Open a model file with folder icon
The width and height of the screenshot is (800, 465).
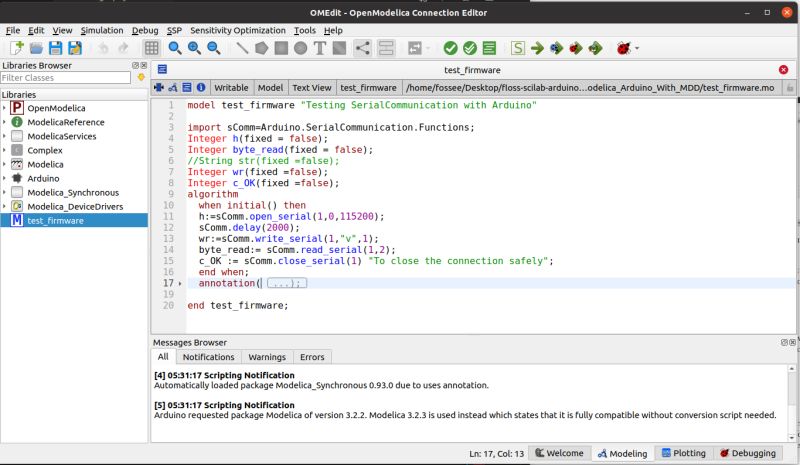[x=36, y=48]
